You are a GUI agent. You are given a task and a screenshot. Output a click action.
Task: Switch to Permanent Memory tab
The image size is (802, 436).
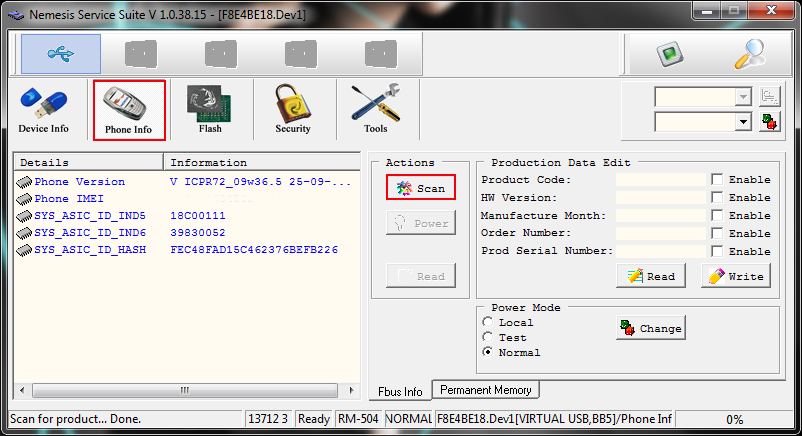click(x=486, y=390)
